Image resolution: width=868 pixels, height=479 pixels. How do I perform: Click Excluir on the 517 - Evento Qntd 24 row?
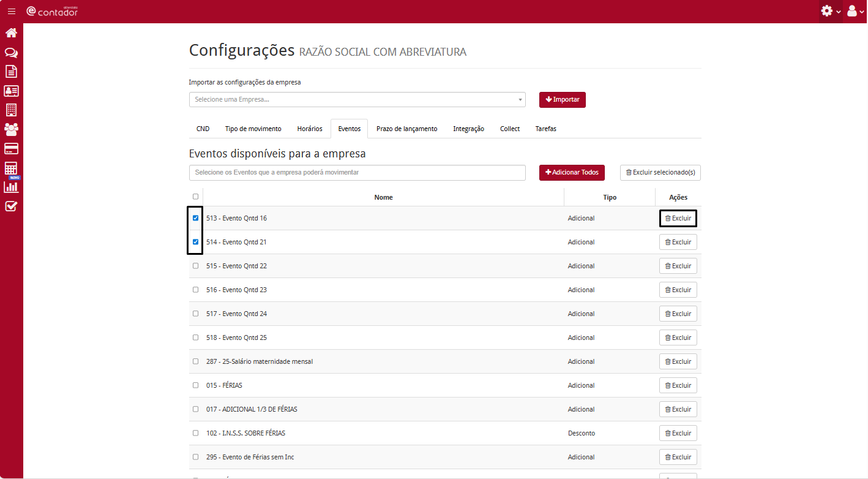coord(678,314)
